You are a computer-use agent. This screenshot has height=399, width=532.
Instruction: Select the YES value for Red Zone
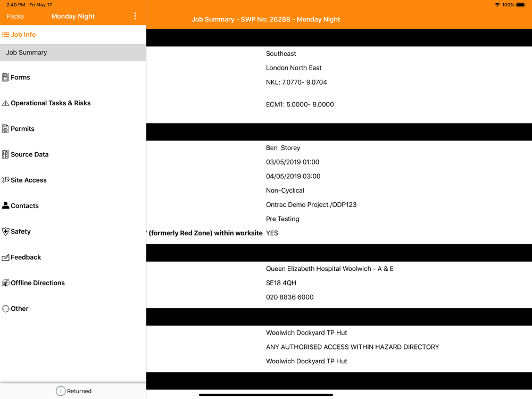[272, 233]
